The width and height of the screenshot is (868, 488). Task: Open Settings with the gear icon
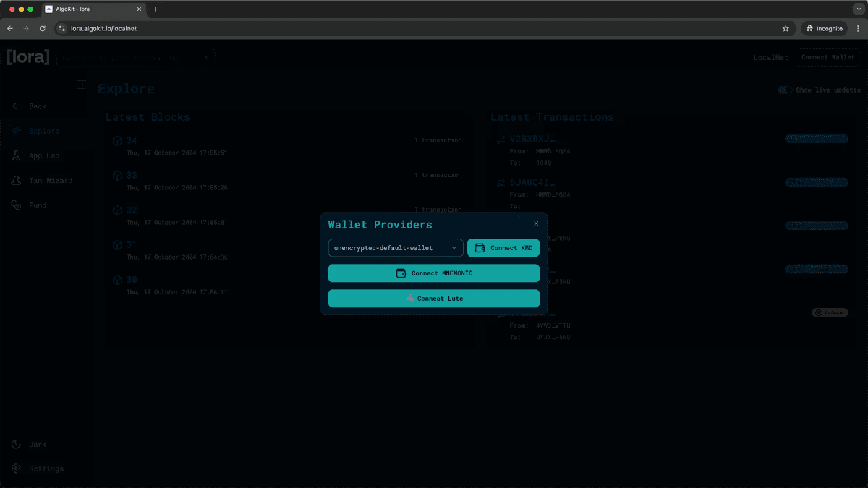coord(15,468)
